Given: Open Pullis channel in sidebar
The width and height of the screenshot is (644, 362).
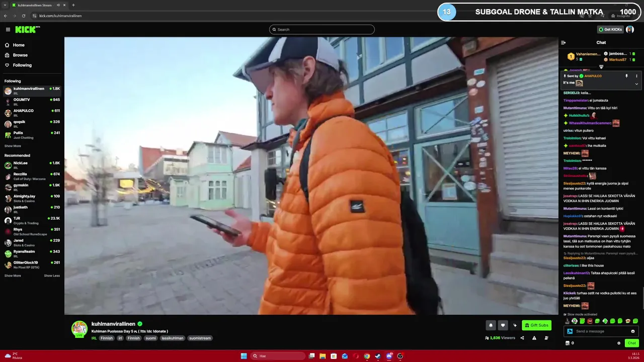Looking at the screenshot, I should click(x=32, y=135).
